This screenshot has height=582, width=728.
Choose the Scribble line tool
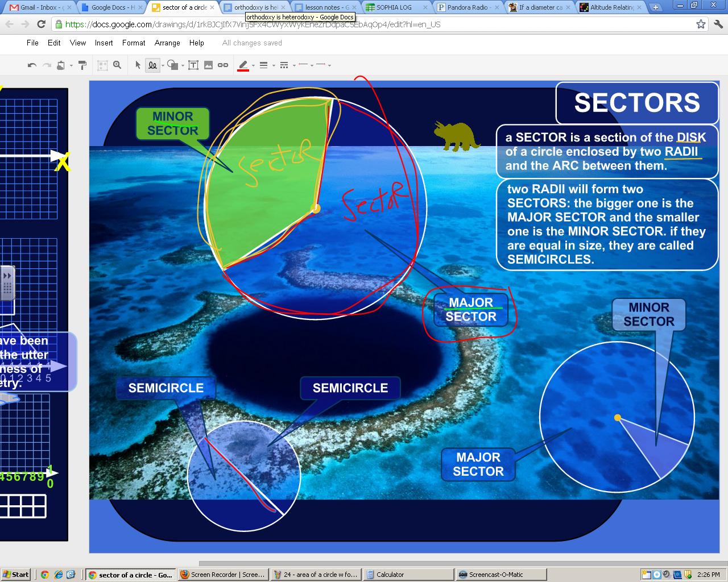tap(152, 65)
